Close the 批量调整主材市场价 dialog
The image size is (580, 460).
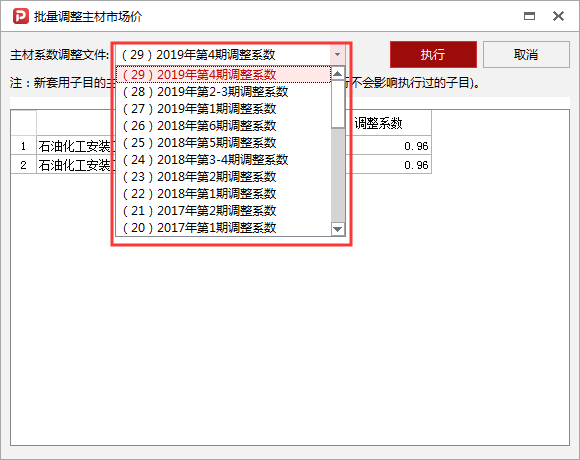(x=558, y=16)
